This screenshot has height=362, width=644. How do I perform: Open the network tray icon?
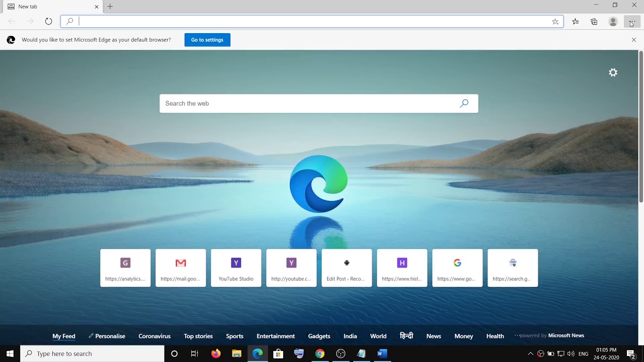pyautogui.click(x=560, y=353)
